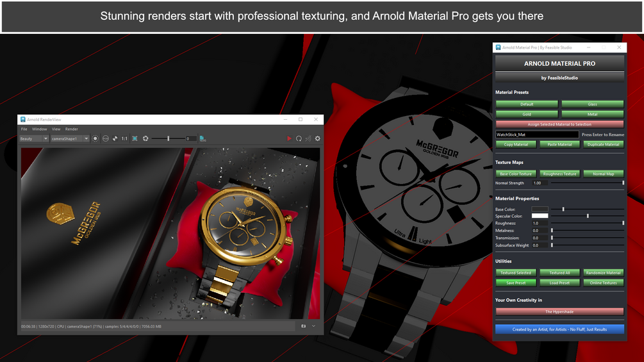The image size is (644, 362).
Task: Click the Arnold RenderView window title icon
Action: pos(23,119)
